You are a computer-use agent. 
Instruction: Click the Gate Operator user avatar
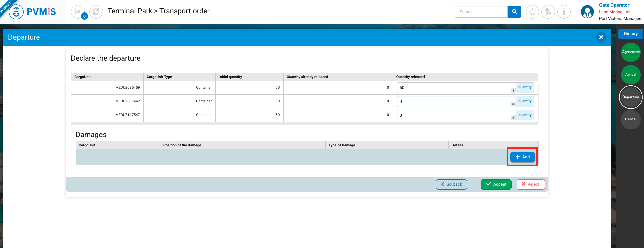(x=587, y=12)
